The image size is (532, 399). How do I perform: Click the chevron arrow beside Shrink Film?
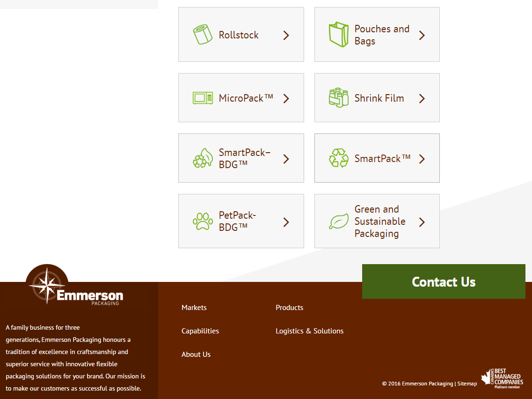tap(422, 98)
